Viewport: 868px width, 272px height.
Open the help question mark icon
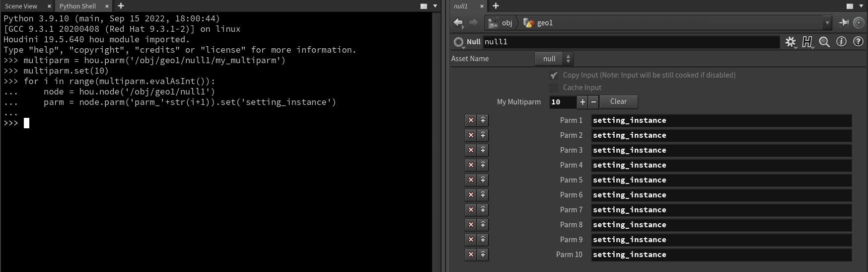[x=858, y=42]
